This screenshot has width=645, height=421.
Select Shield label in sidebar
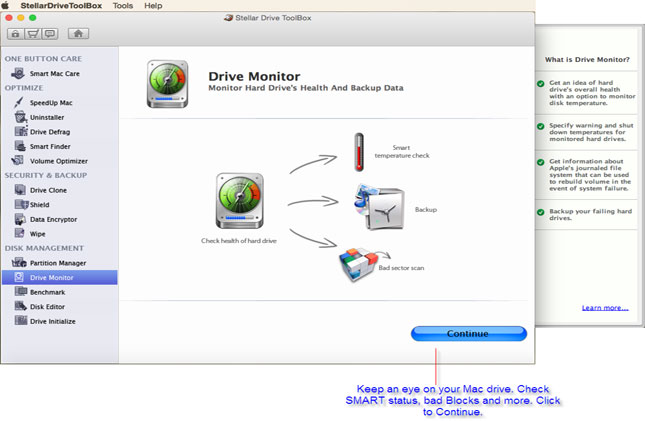pos(39,205)
